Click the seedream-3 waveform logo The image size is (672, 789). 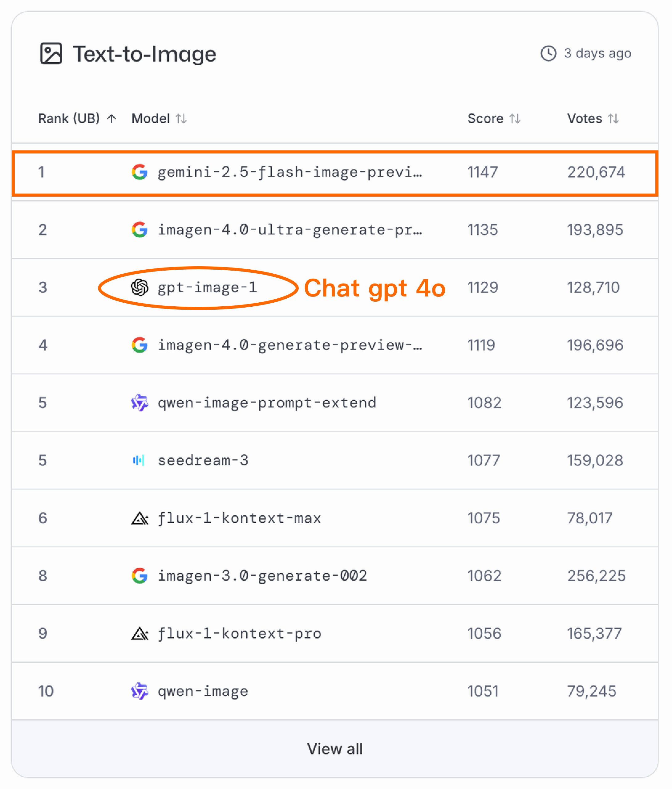click(139, 461)
